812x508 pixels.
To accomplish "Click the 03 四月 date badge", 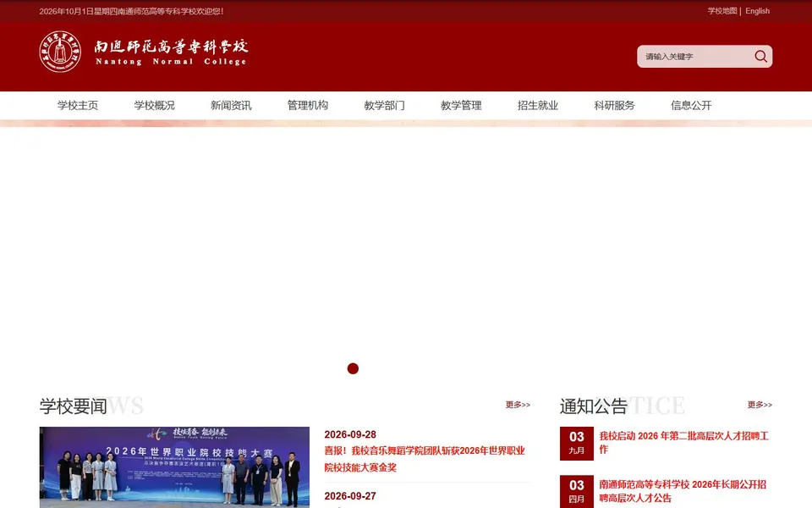I will click(576, 491).
